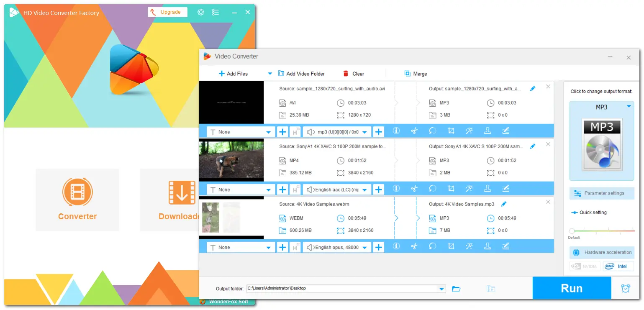Click Add Files in the toolbar
This screenshot has width=644, height=310.
(233, 74)
